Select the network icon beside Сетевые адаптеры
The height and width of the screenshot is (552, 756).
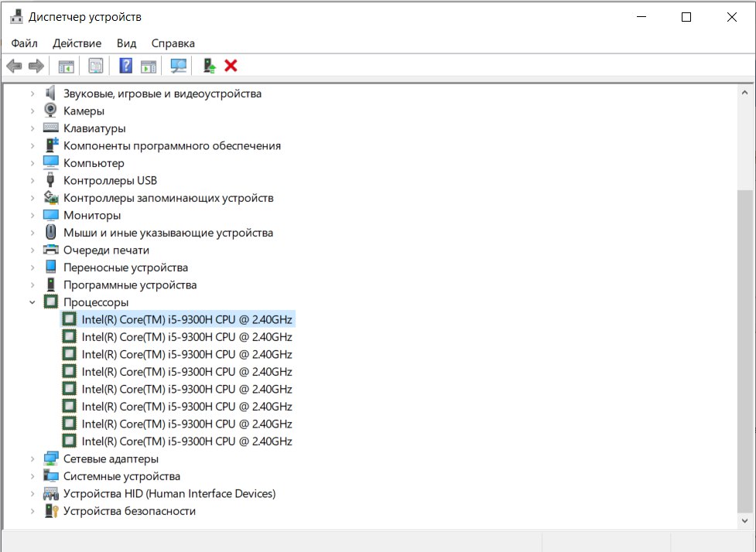(50, 458)
